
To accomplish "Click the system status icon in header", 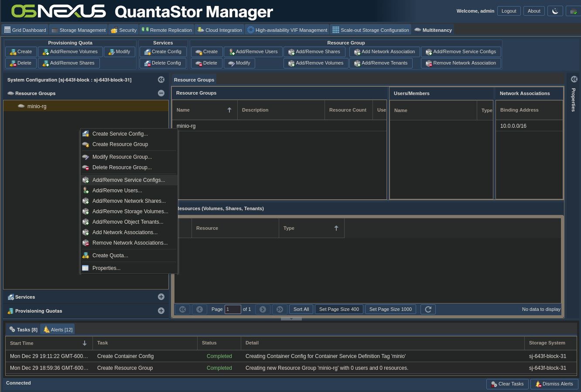I will 573,11.
